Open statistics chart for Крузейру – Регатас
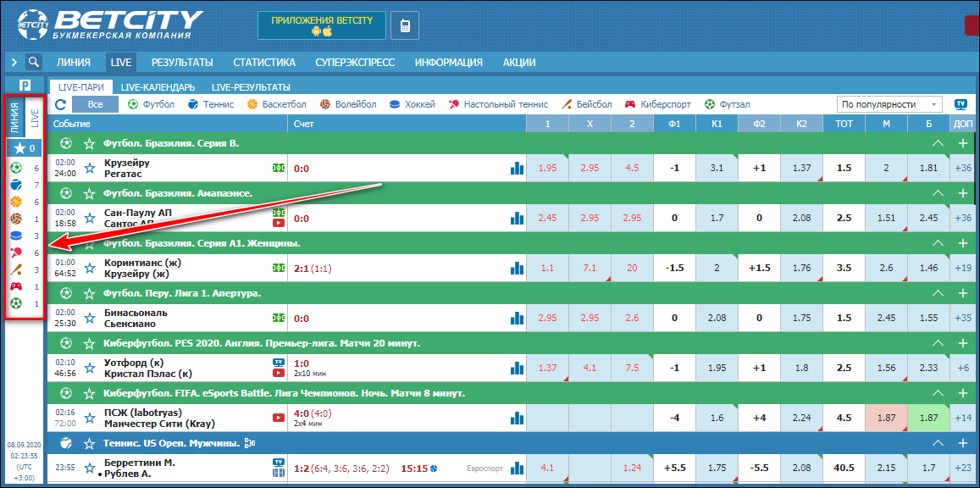 pyautogui.click(x=516, y=168)
